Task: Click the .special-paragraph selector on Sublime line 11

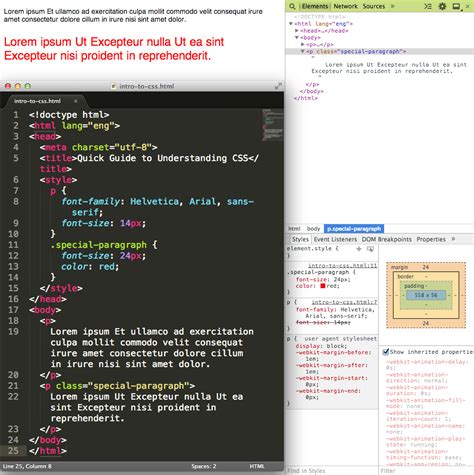Action: tap(98, 245)
